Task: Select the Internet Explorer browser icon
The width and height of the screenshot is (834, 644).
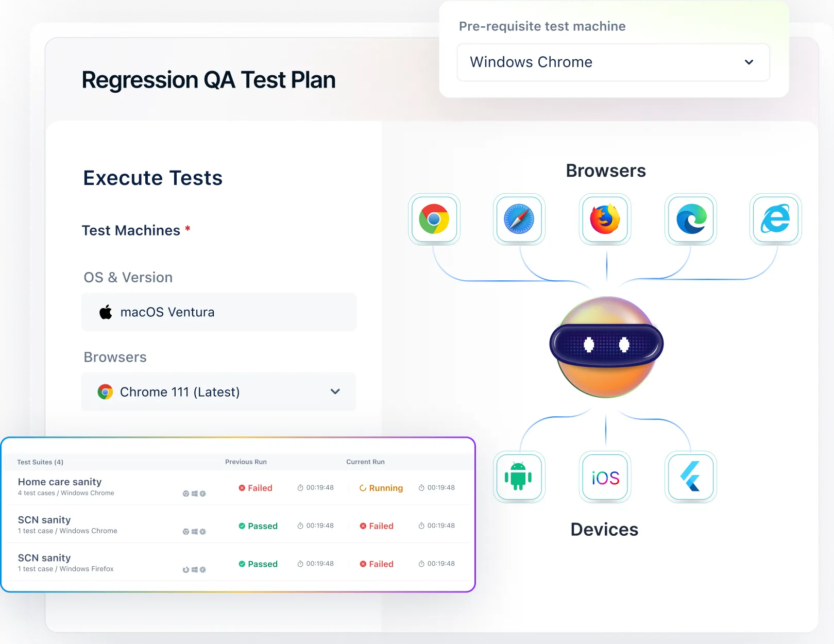Action: pos(775,219)
